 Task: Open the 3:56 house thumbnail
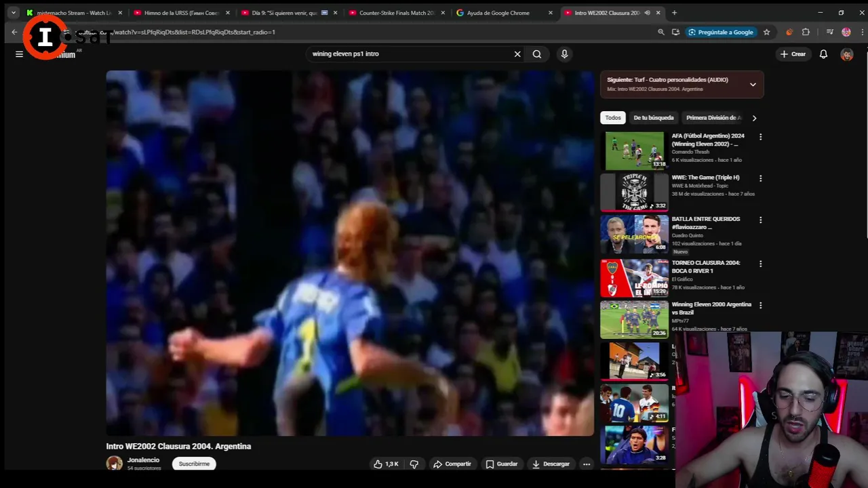(x=634, y=361)
